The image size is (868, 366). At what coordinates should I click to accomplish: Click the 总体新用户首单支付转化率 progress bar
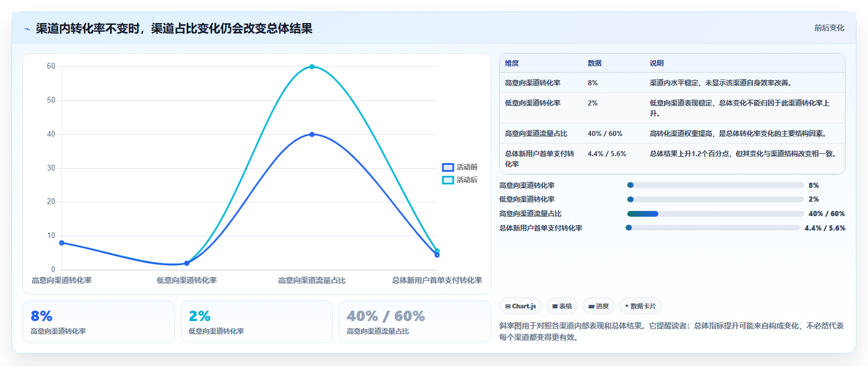[712, 228]
